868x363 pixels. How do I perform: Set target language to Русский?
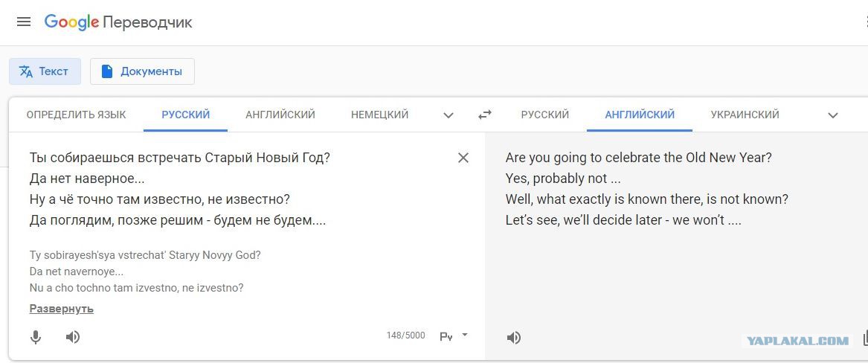544,115
